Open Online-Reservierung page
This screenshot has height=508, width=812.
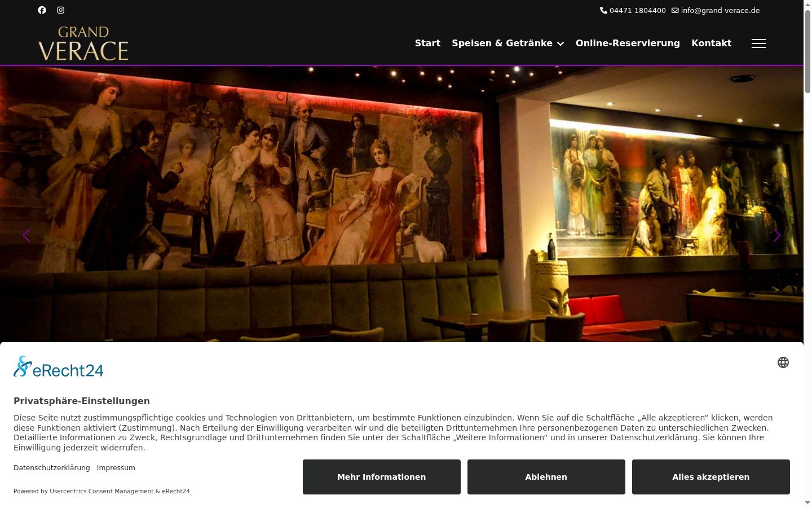(628, 43)
